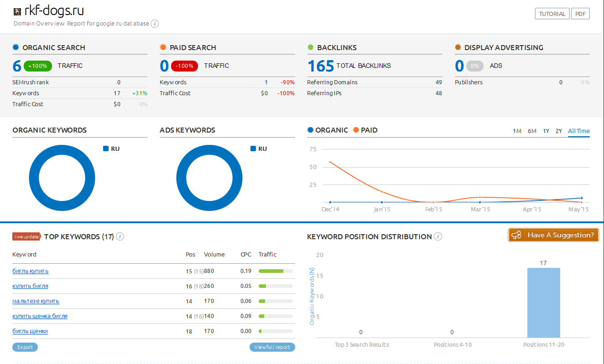Image resolution: width=604 pixels, height=364 pixels.
Task: Click the Positions 11-20 bar
Action: pos(543,302)
